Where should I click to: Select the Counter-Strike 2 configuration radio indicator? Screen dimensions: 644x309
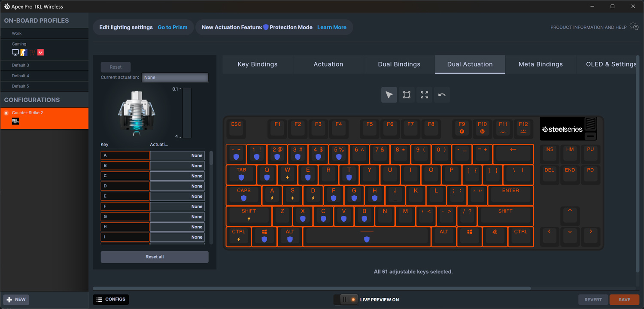tap(6, 113)
